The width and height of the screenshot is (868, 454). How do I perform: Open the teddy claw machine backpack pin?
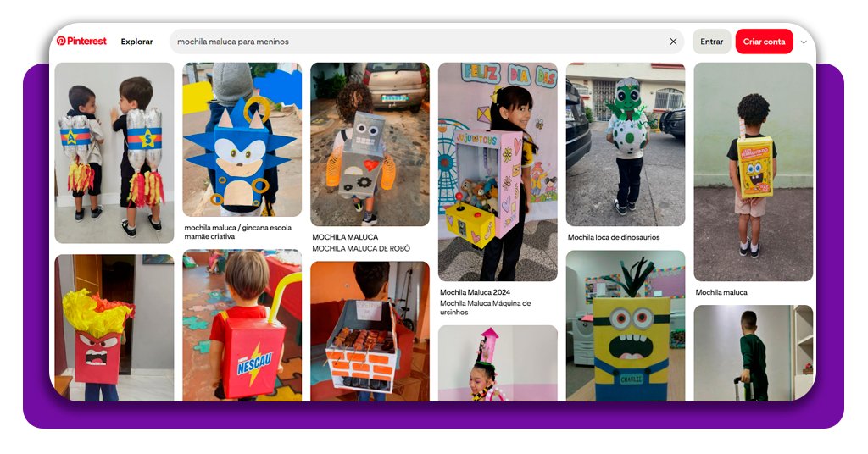pyautogui.click(x=498, y=172)
